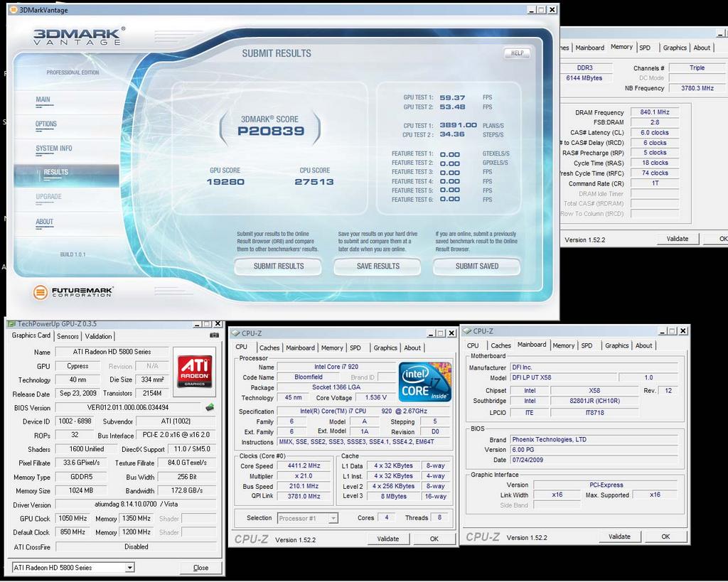Click the DRAM Frequency 840.1 MHz value
The width and height of the screenshot is (728, 582).
655,112
